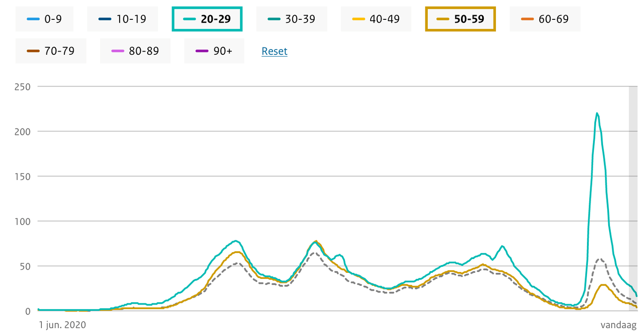Deselect the highlighted 50-59 age group
The width and height of the screenshot is (644, 335).
click(460, 19)
